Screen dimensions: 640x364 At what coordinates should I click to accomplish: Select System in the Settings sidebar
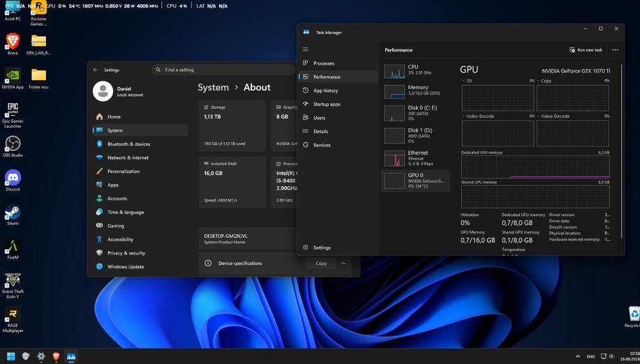[x=140, y=130]
